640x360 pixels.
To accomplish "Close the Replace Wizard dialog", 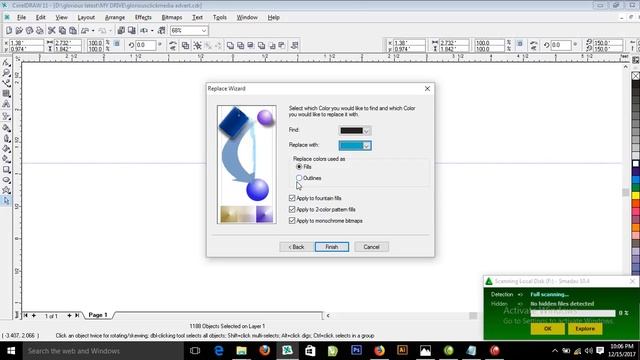I will (427, 89).
